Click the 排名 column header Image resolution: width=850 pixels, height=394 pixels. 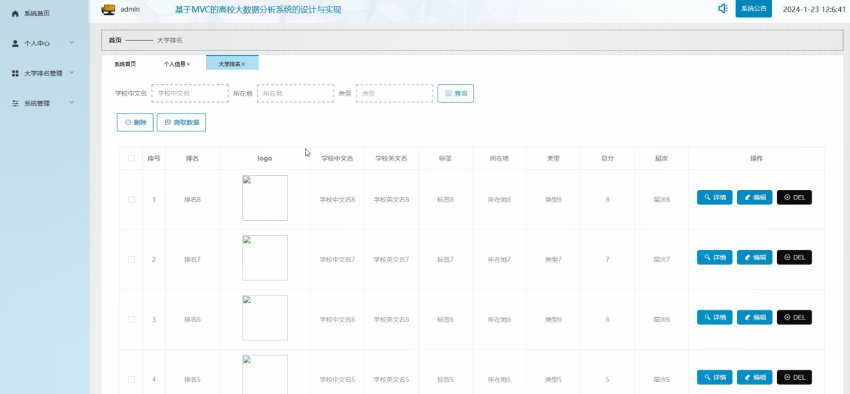pos(192,158)
